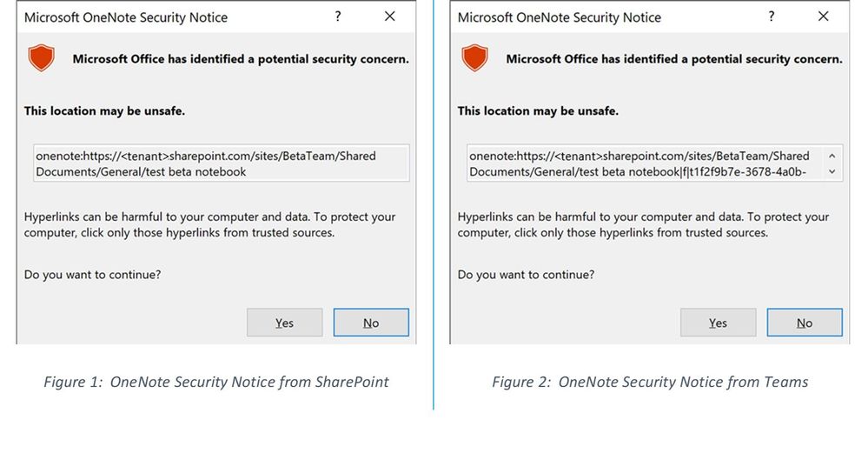
Task: Click the Figure 2 Teams caption text
Action: (x=650, y=382)
